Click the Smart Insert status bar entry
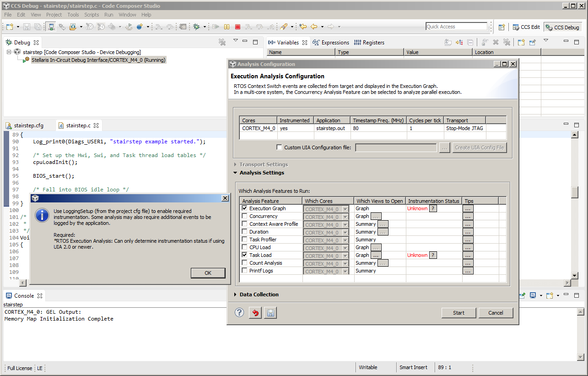Screen dimensions: 588x376 point(413,367)
